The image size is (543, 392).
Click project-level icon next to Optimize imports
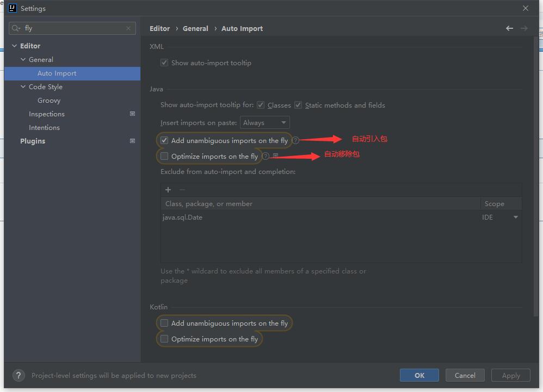276,155
